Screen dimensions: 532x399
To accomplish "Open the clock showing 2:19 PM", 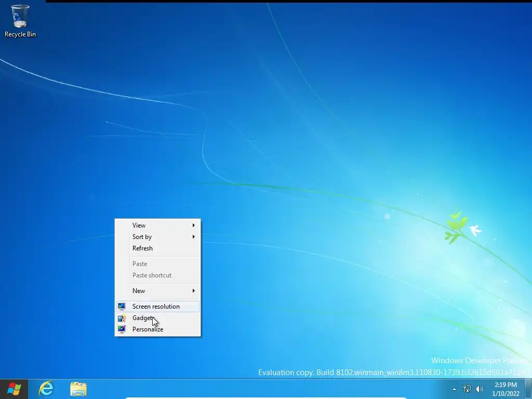I will pos(506,389).
